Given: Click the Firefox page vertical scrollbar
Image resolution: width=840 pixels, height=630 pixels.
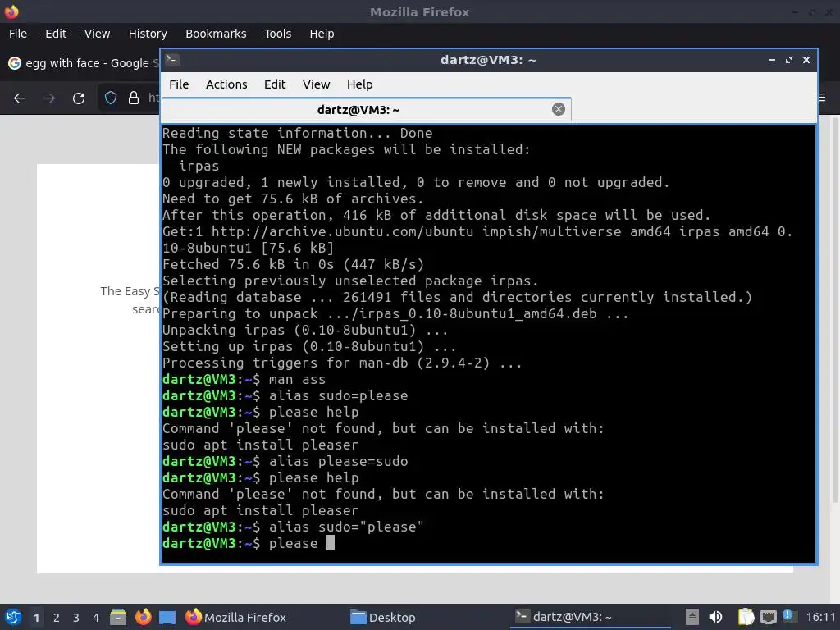Looking at the screenshot, I should [834, 309].
